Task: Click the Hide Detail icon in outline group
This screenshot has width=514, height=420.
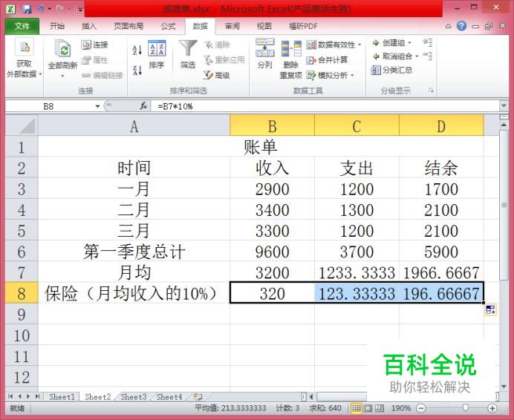Action: click(x=427, y=56)
